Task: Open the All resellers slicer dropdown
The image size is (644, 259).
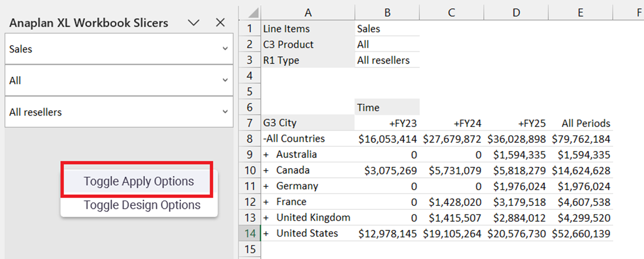Action: [x=224, y=112]
